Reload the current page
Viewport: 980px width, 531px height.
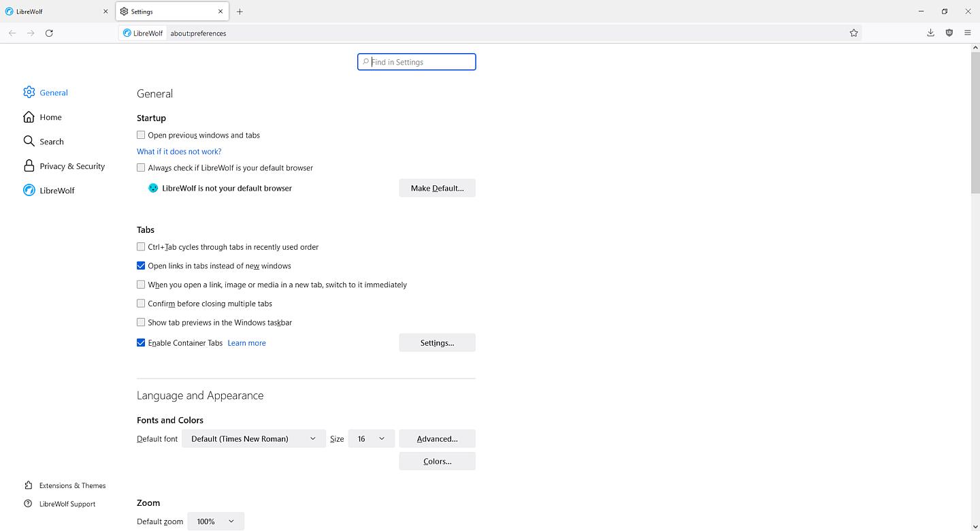point(49,33)
